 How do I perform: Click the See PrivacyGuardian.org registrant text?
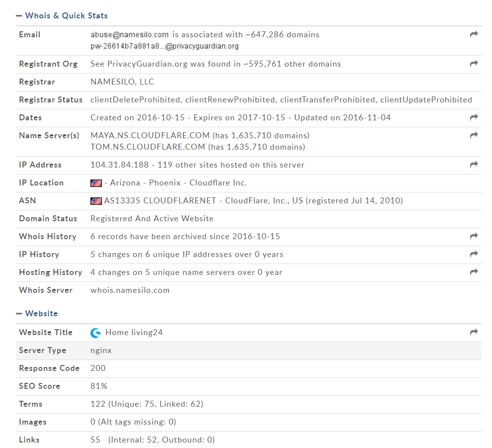click(x=139, y=64)
